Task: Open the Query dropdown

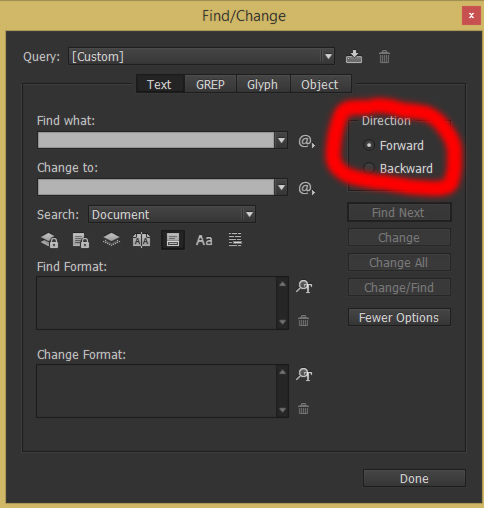Action: pyautogui.click(x=202, y=56)
